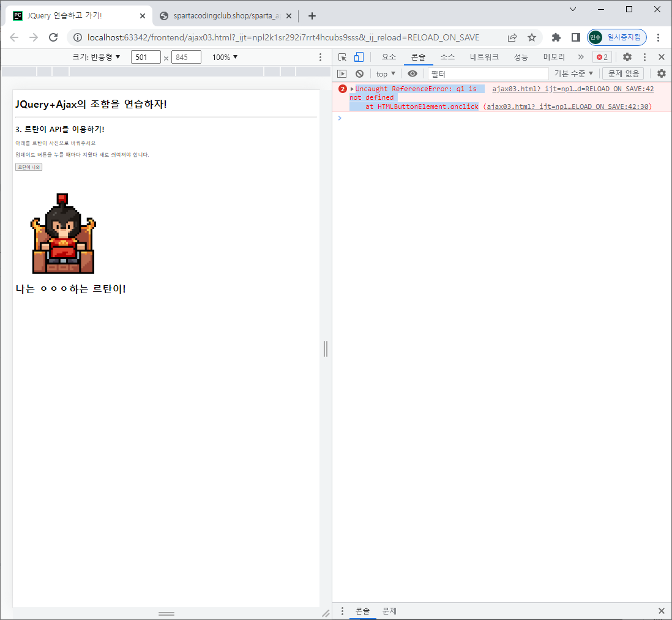Reload the page with the refresh icon
The width and height of the screenshot is (672, 620).
coord(53,38)
